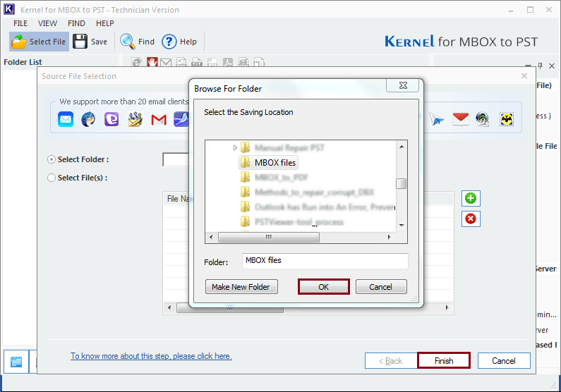Screen dimensions: 561x392
Task: Click the folder tree scroll right arrow
Action: tap(390, 238)
